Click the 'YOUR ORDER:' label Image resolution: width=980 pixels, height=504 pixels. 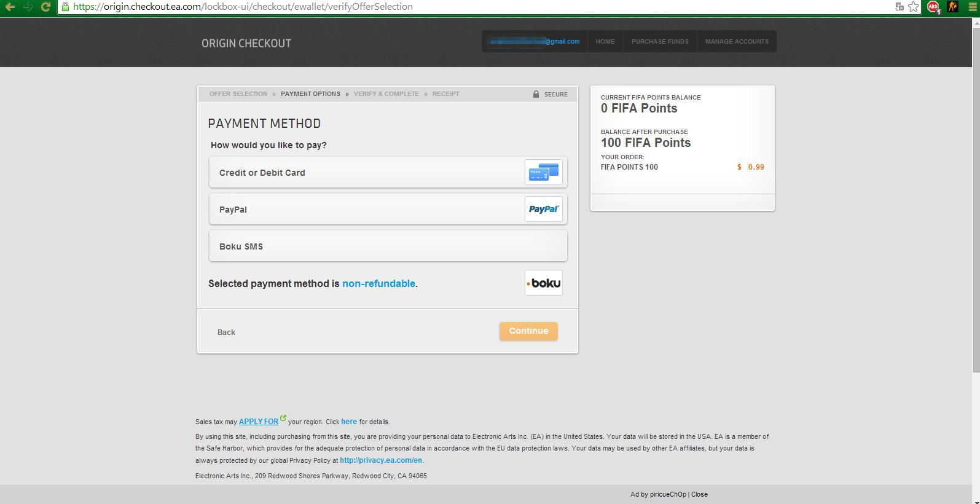(622, 157)
